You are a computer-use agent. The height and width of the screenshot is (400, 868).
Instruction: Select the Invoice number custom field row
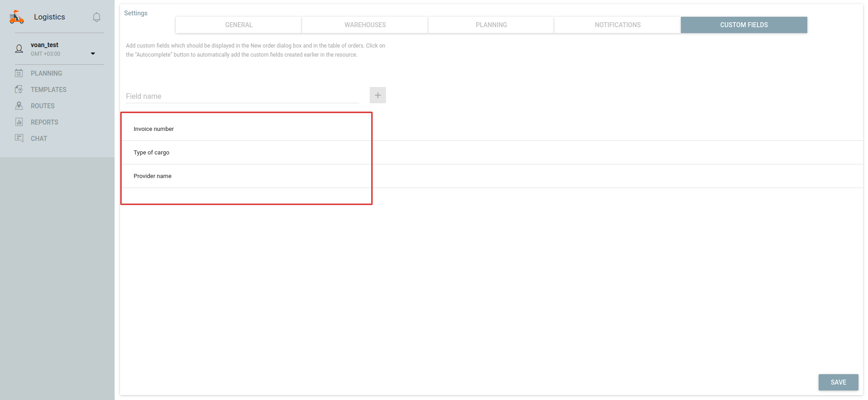point(154,129)
